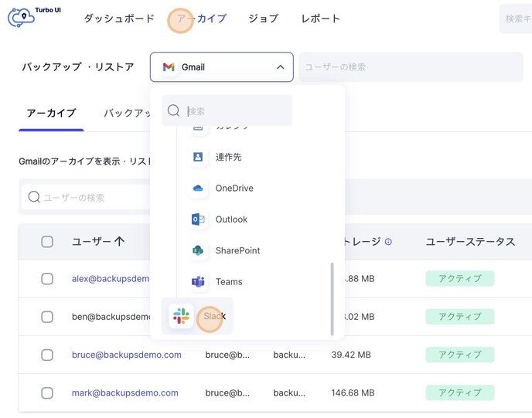Click the Gmail icon in dropdown
532x418 pixels.
(x=169, y=66)
